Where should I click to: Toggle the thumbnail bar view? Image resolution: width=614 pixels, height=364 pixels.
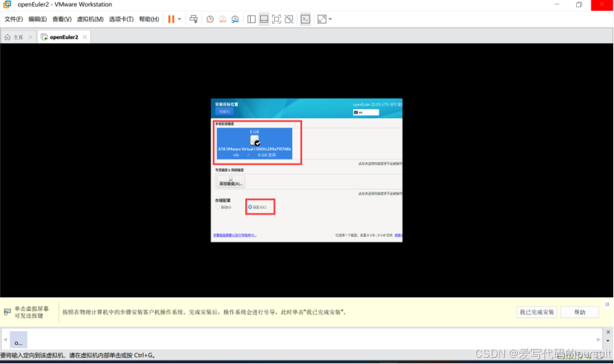(264, 19)
